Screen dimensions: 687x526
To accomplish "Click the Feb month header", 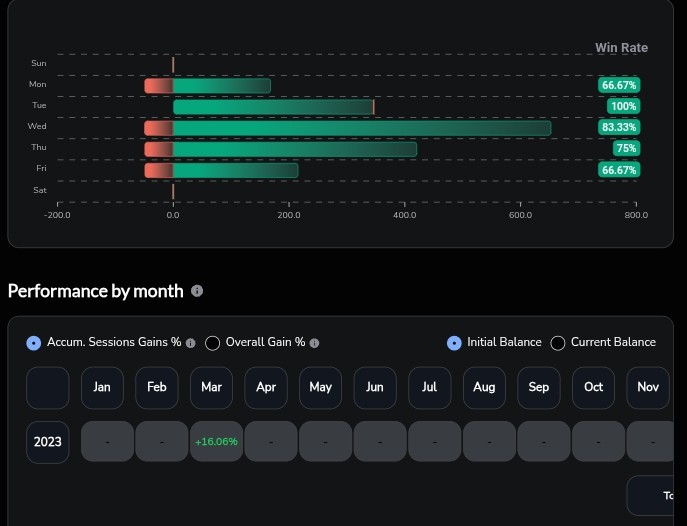I will [x=157, y=388].
